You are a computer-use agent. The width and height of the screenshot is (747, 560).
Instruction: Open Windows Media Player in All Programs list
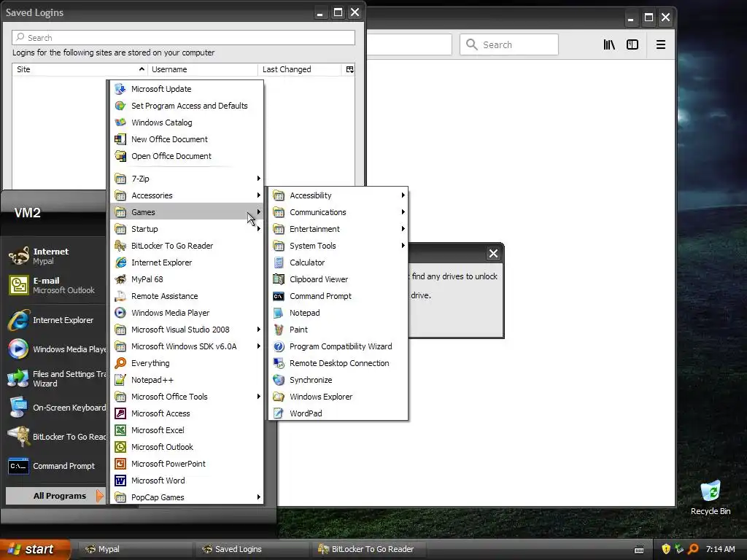click(x=187, y=313)
